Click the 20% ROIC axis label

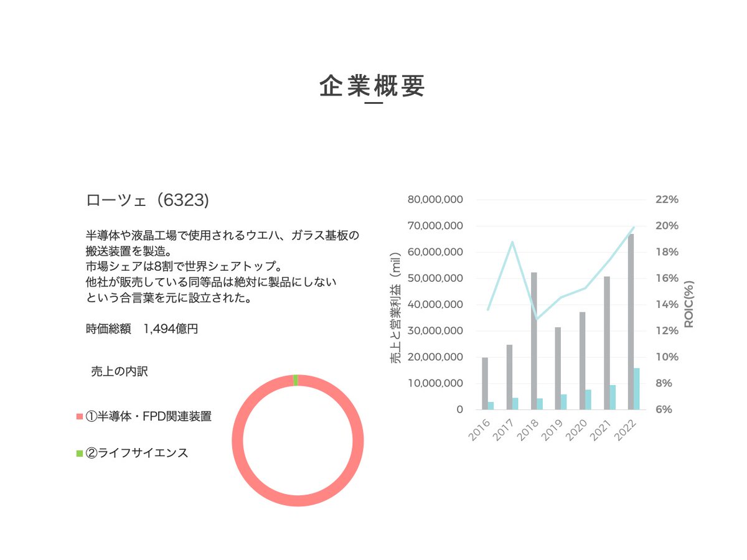pos(667,226)
